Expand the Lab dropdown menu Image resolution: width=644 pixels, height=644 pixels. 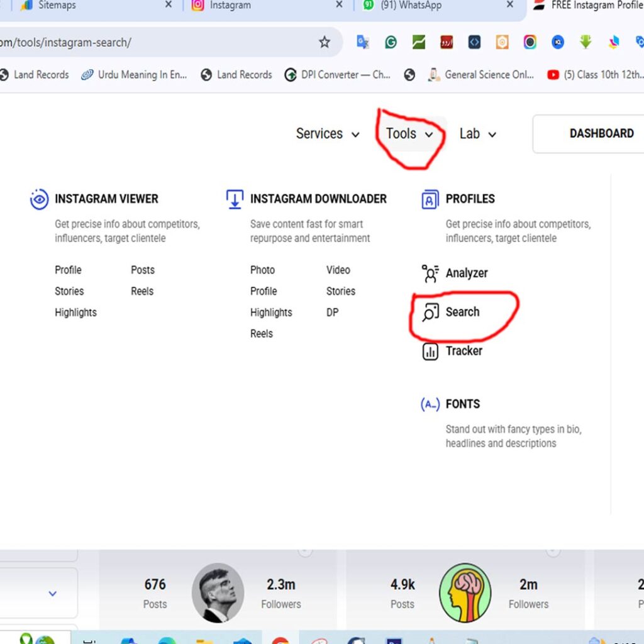[x=477, y=134]
